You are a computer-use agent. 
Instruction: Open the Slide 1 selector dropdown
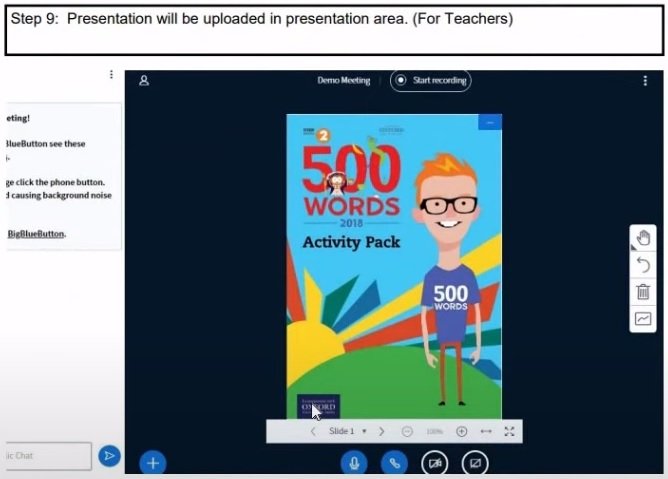[x=348, y=431]
